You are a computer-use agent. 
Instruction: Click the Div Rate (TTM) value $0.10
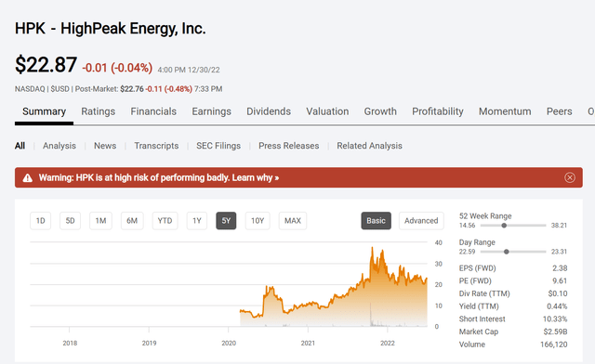pos(558,293)
